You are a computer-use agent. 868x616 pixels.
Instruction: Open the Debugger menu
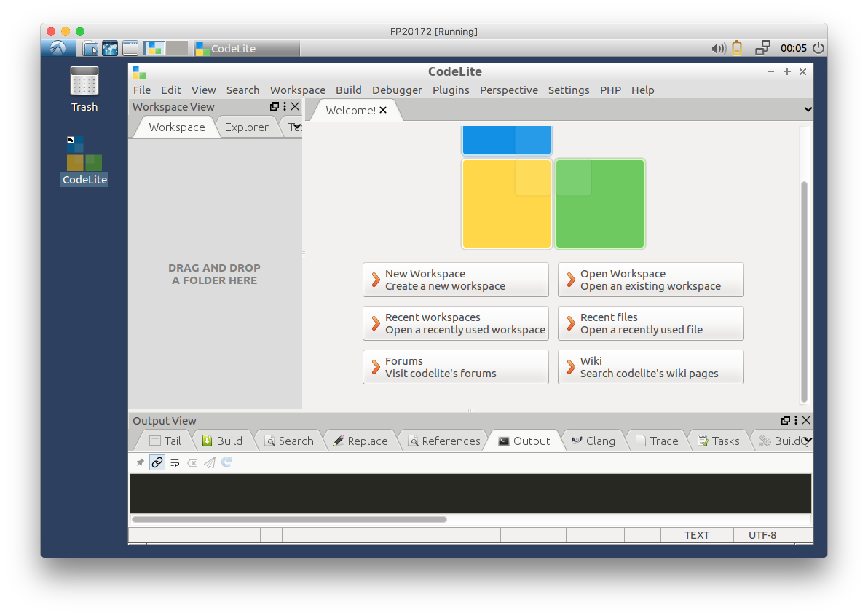[x=396, y=90]
